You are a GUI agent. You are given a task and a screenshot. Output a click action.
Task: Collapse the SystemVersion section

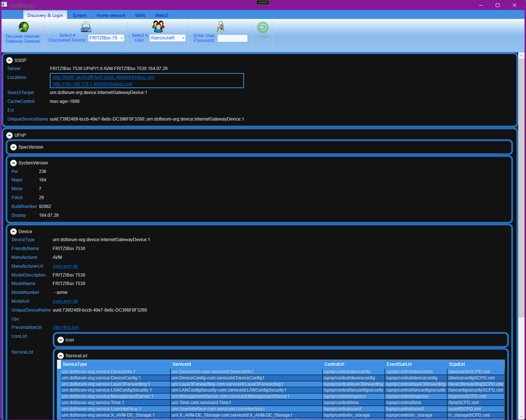(x=14, y=163)
